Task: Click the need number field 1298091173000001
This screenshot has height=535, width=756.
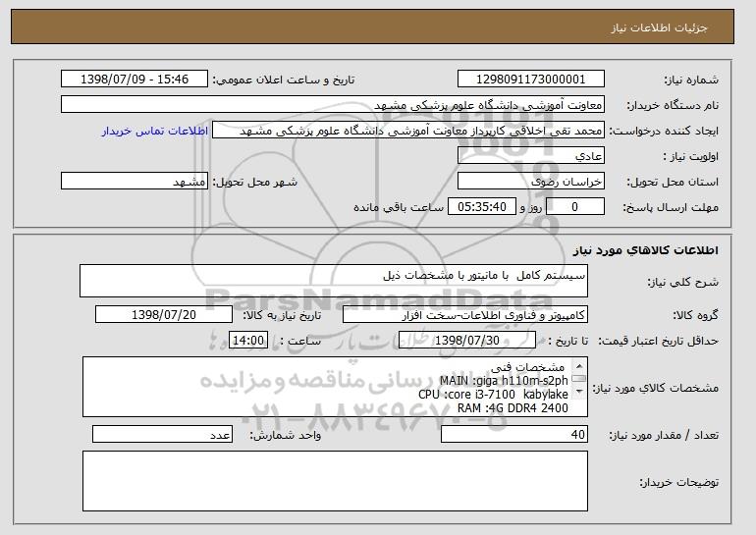Action: [531, 80]
